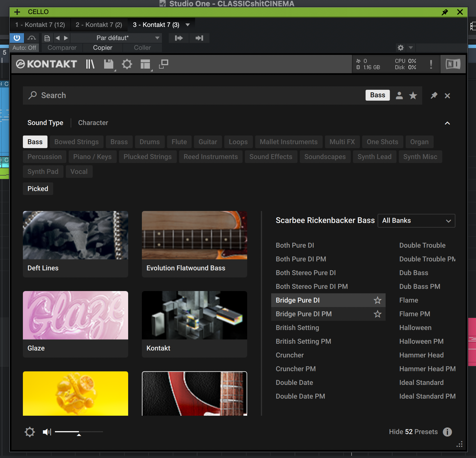The image size is (476, 458).
Task: Select the Evolution Flatwound Bass thumbnail
Action: click(194, 235)
